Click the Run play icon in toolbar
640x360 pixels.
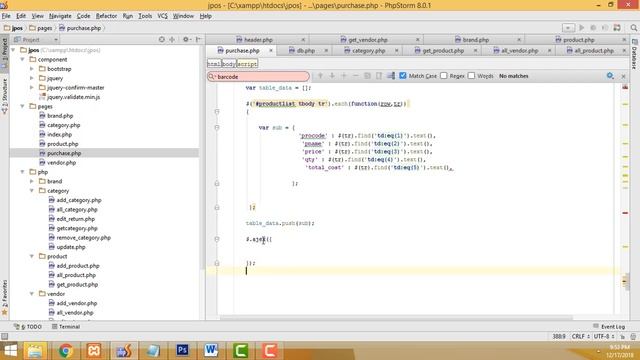click(582, 28)
